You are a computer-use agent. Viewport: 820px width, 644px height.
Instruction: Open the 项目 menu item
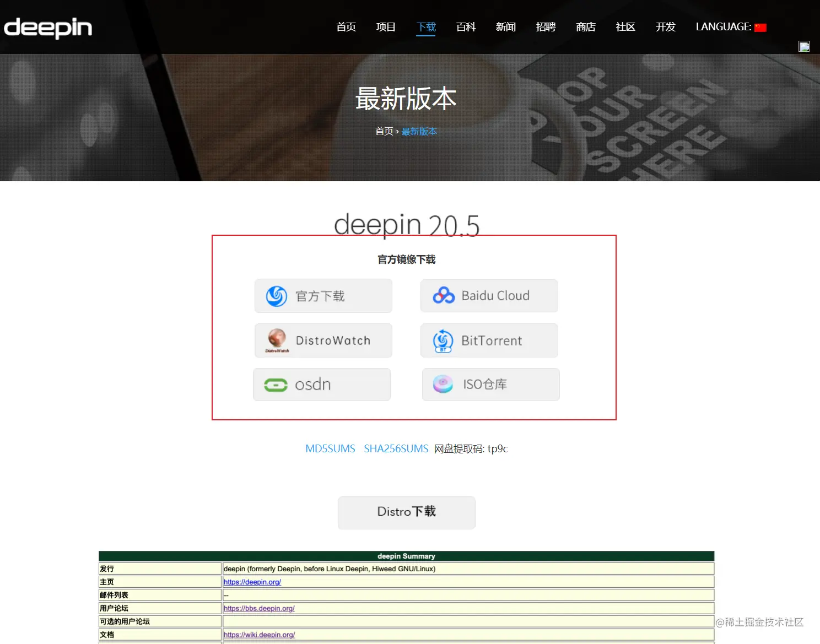[x=386, y=27]
